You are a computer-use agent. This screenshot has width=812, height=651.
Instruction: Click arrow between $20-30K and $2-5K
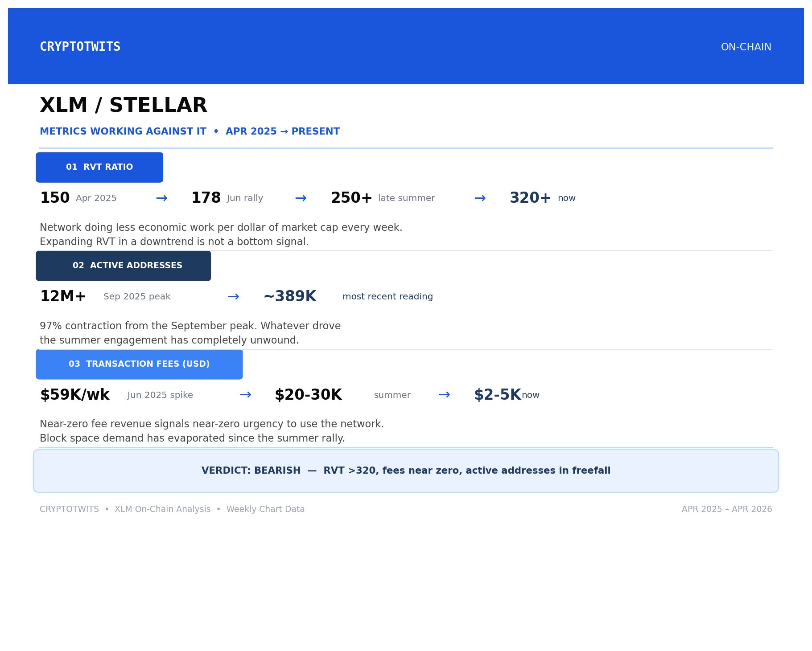[444, 395]
